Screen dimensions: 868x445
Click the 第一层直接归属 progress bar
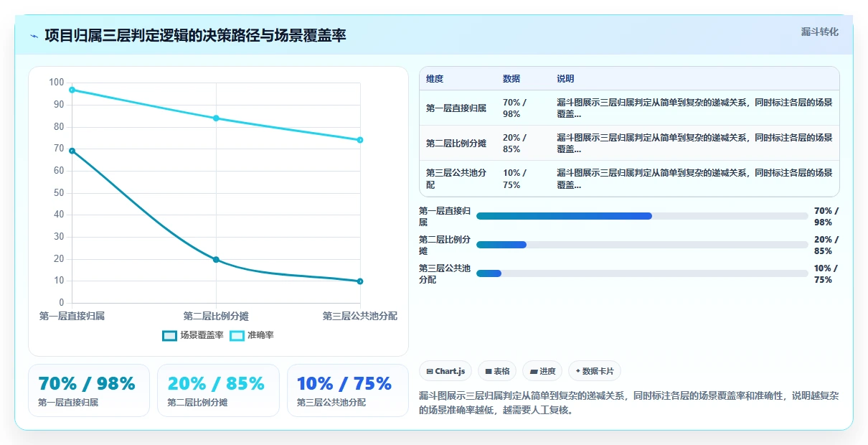(642, 216)
